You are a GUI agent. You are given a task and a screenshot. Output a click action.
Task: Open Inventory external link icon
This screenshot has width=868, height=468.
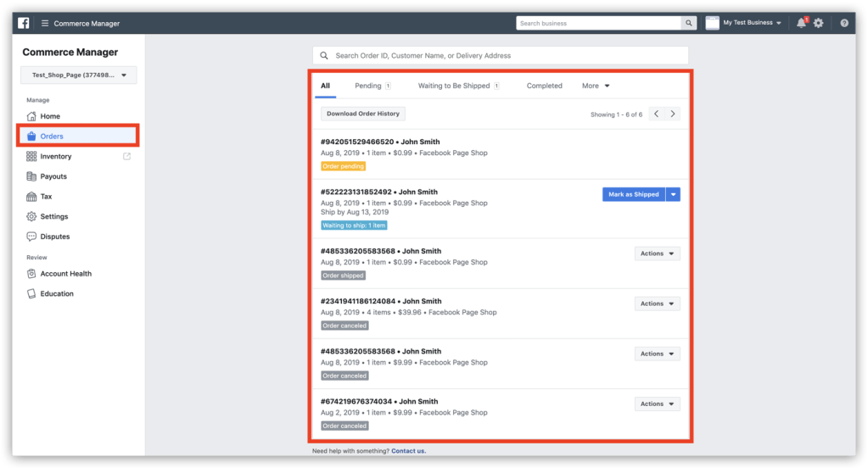[x=127, y=156]
